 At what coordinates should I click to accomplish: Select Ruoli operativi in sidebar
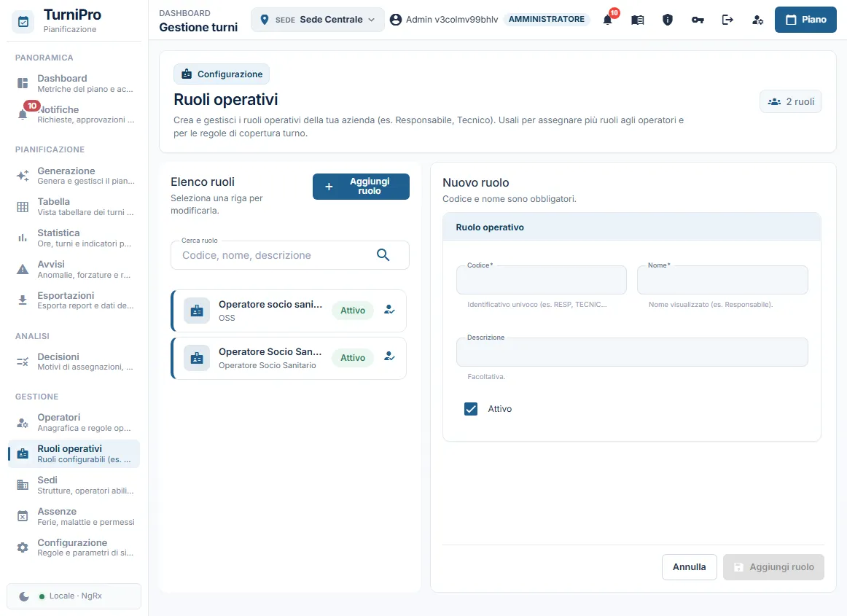74,453
